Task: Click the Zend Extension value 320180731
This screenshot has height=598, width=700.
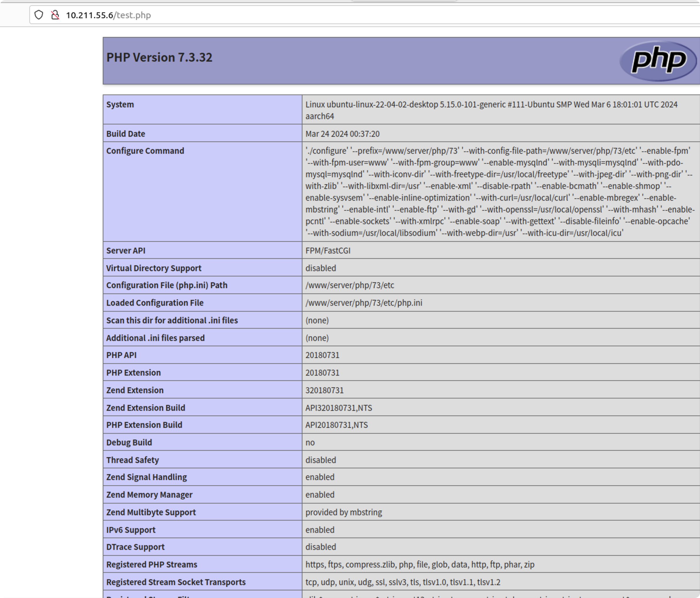Action: pos(324,390)
